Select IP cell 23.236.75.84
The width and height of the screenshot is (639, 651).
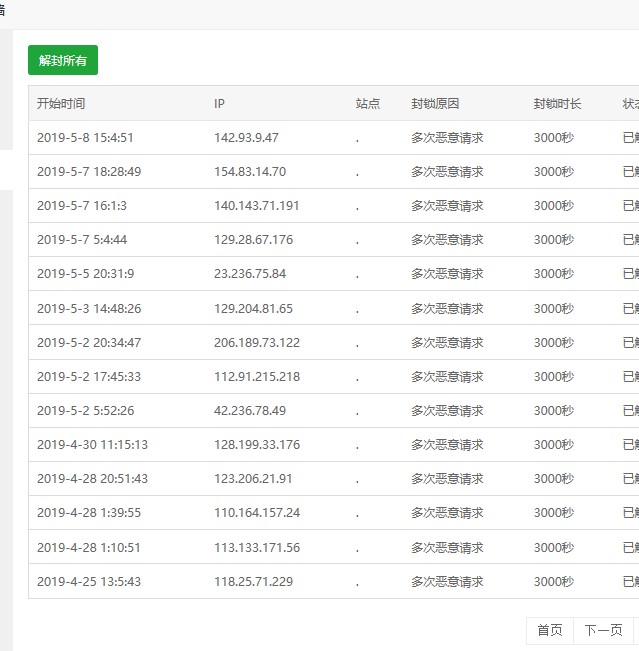250,274
